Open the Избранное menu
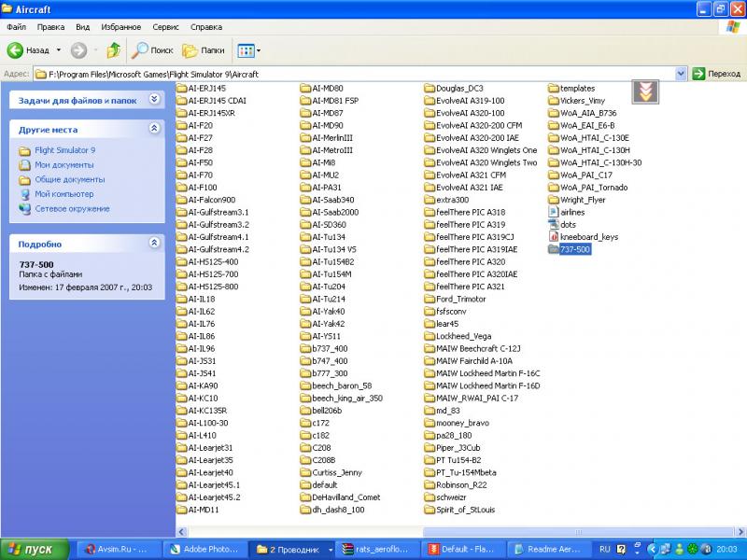747x560 pixels. [121, 27]
